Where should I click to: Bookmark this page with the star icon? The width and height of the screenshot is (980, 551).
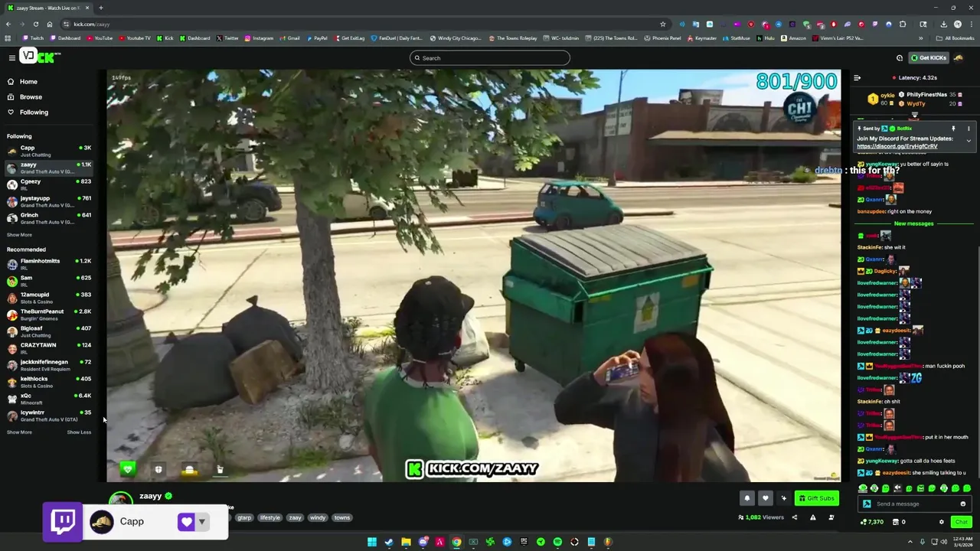click(663, 24)
